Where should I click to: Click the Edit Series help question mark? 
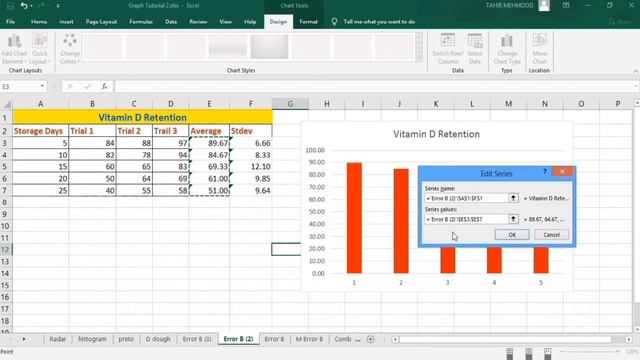pos(545,172)
